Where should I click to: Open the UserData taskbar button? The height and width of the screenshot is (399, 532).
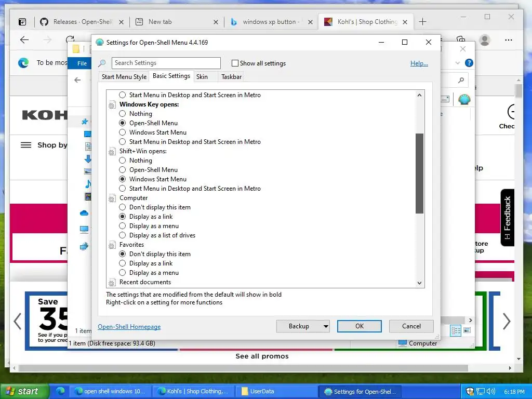[276, 391]
